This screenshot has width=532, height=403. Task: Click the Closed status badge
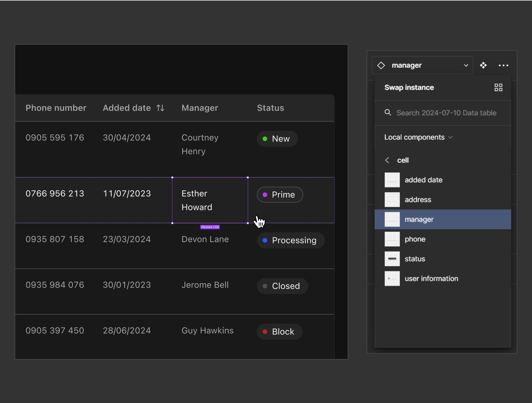tap(282, 286)
